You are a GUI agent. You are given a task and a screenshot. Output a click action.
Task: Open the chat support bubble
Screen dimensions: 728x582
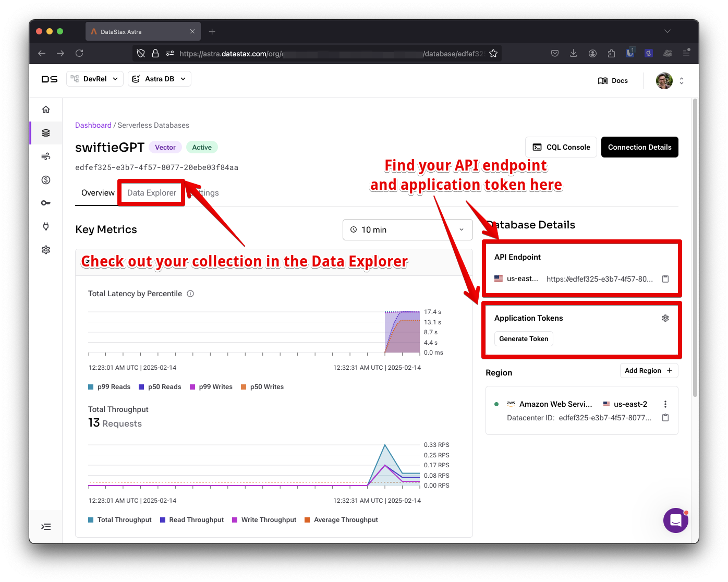(x=676, y=520)
